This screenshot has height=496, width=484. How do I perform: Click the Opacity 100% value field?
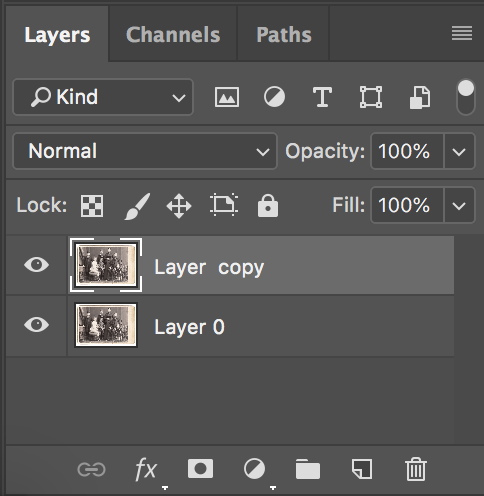(x=407, y=151)
